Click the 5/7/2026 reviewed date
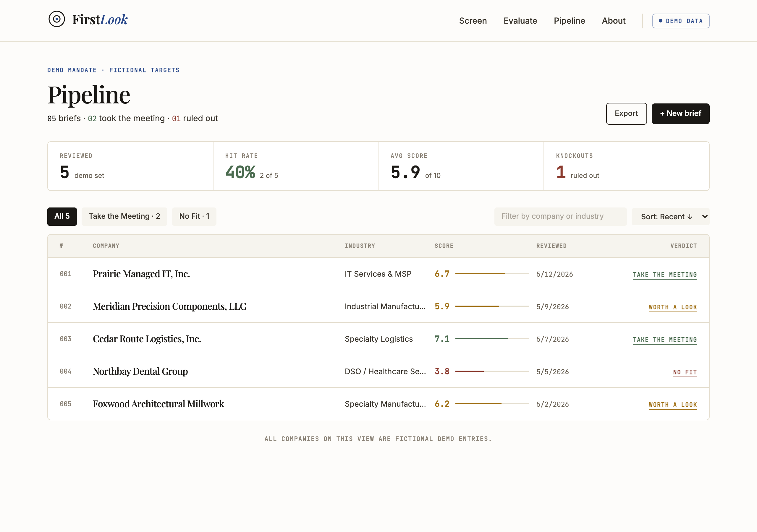 [553, 339]
